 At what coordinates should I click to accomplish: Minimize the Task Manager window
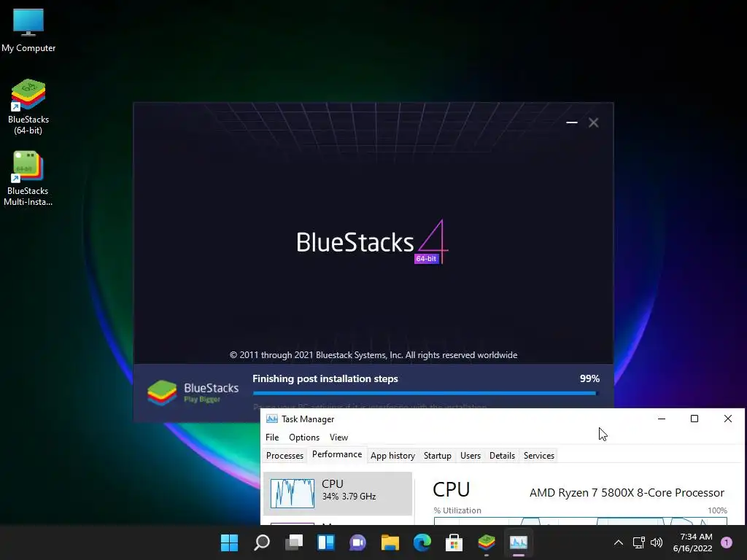tap(661, 419)
